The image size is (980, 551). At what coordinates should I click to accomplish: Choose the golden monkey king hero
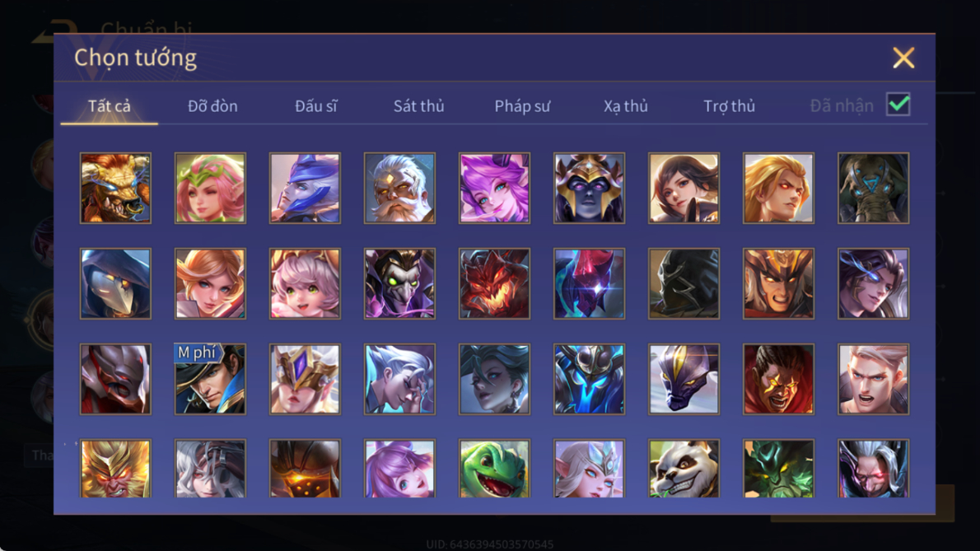point(115,469)
